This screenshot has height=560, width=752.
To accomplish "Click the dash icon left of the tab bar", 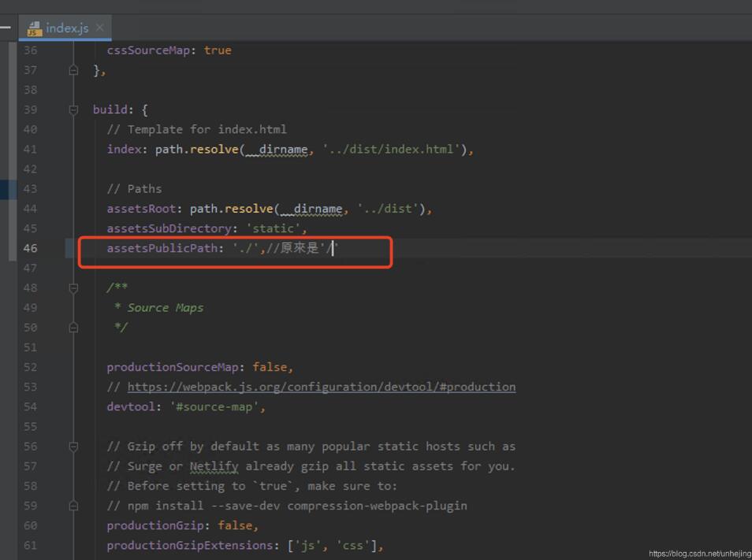I will coord(6,26).
